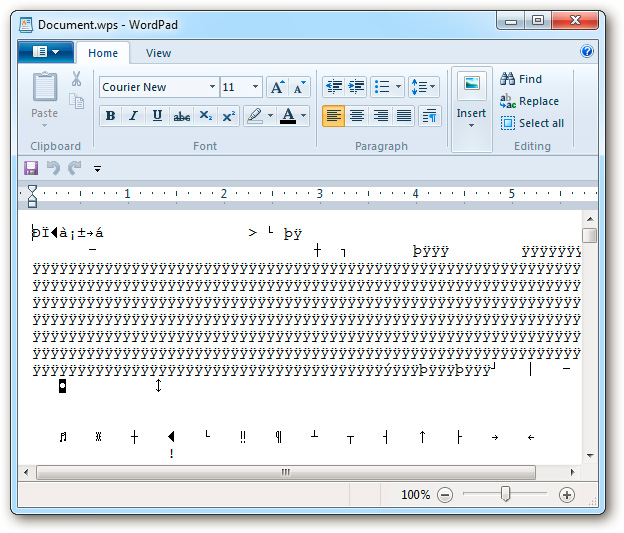This screenshot has width=624, height=533.
Task: Switch to the Home tab
Action: [x=103, y=53]
